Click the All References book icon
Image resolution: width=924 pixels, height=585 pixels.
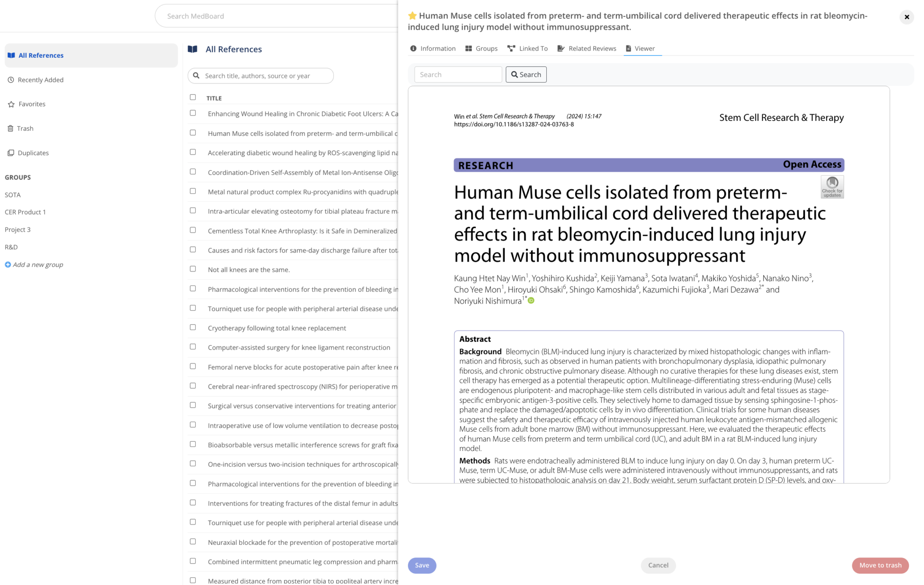pos(193,49)
